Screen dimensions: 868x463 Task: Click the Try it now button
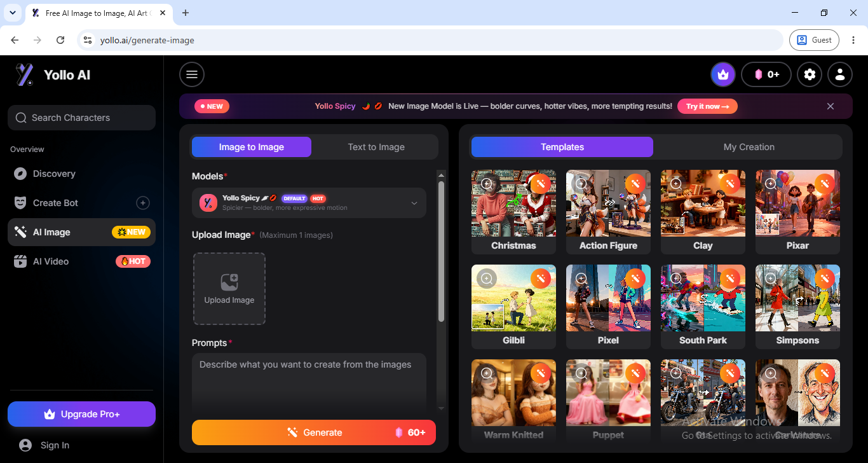click(x=707, y=106)
